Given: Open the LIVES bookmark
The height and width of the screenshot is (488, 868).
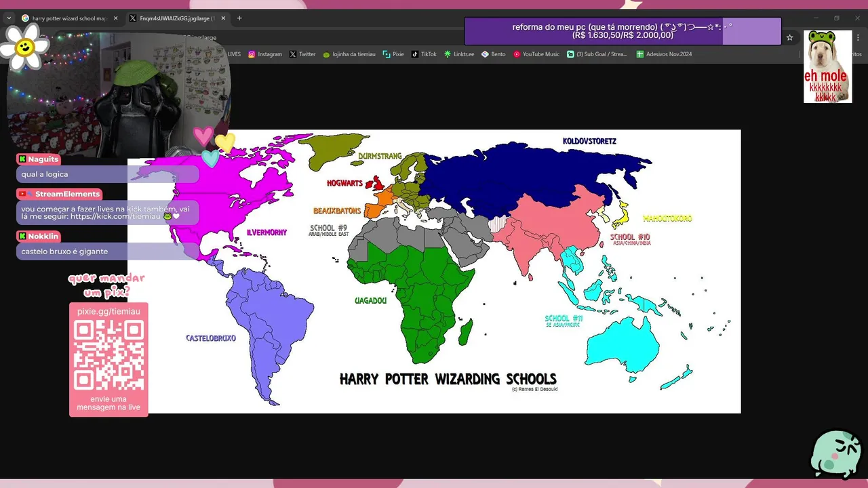Looking at the screenshot, I should (234, 54).
